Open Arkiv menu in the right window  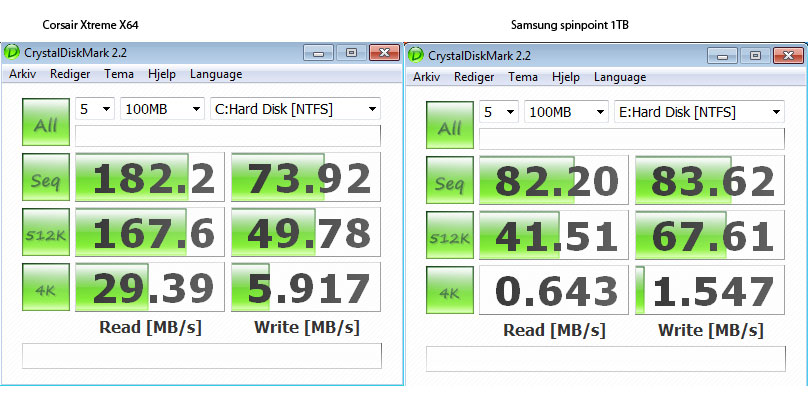(427, 77)
